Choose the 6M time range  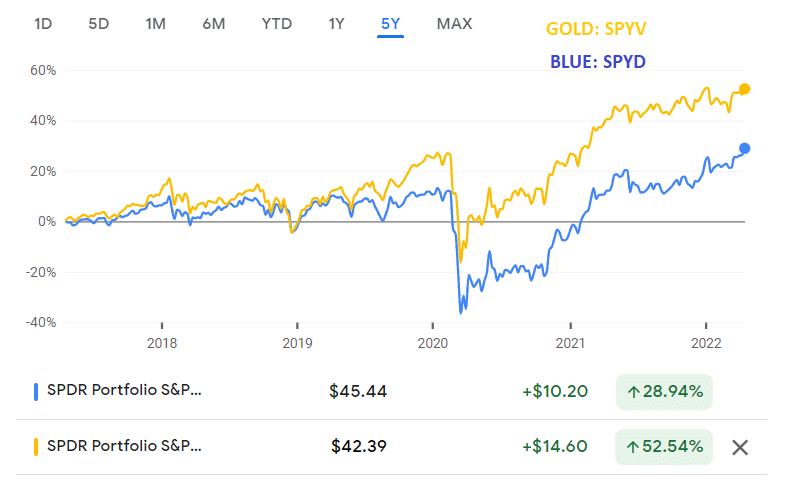click(x=213, y=24)
